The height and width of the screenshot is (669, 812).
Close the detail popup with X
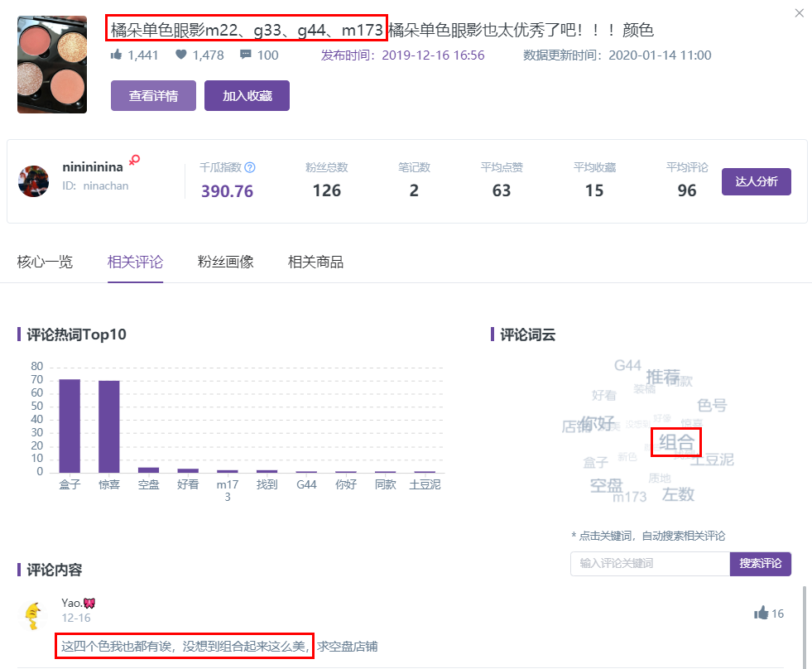coord(799,13)
